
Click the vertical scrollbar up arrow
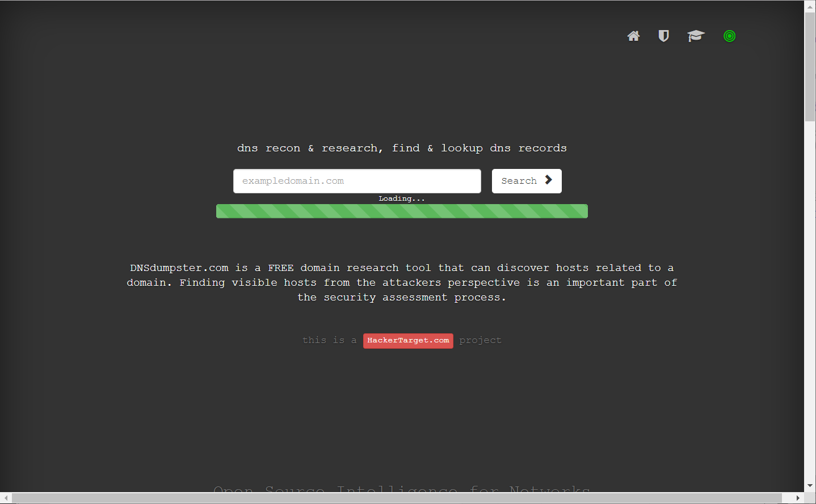(x=810, y=6)
